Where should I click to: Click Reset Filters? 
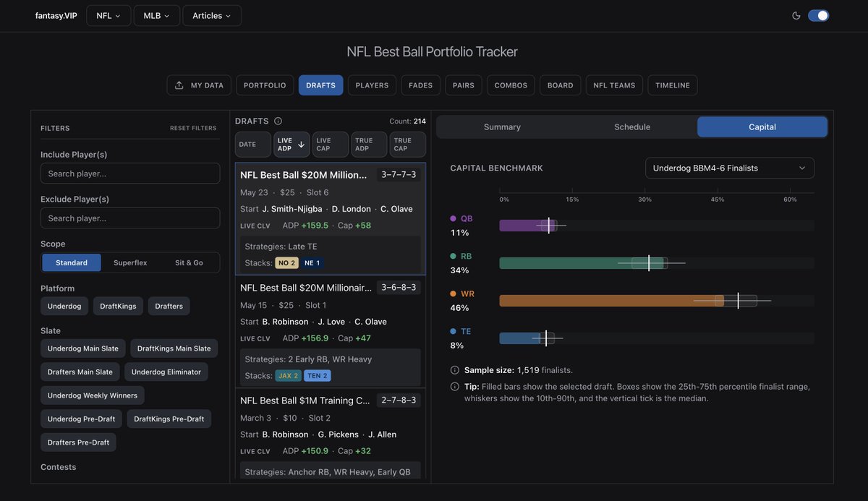click(x=193, y=128)
